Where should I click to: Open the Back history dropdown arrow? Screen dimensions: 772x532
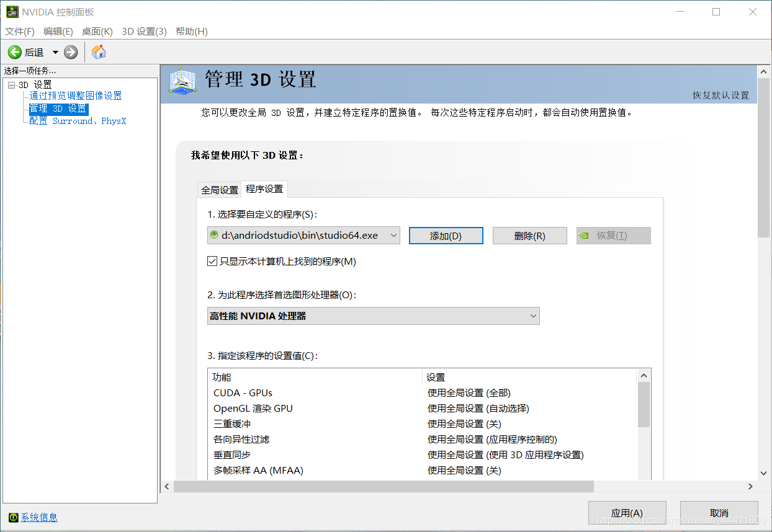click(x=55, y=52)
